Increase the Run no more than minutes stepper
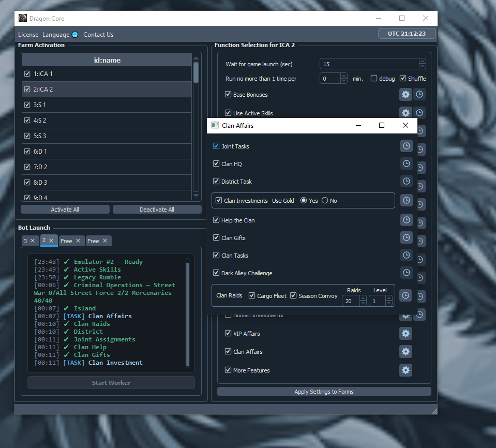The width and height of the screenshot is (496, 448). pos(344,76)
